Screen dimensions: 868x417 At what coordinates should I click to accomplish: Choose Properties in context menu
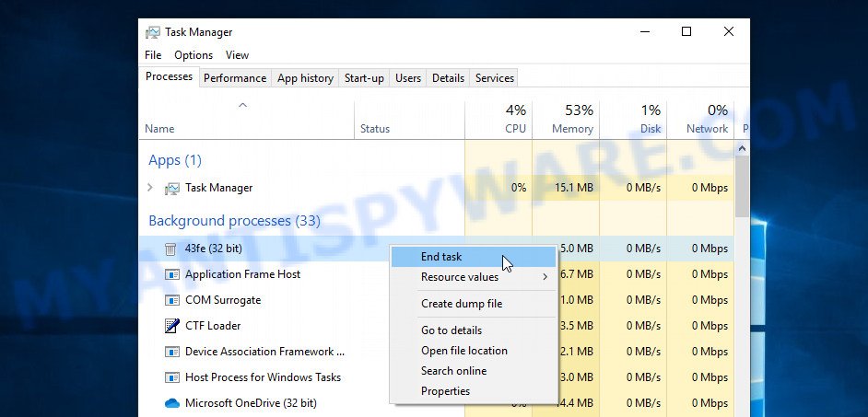coord(474,391)
